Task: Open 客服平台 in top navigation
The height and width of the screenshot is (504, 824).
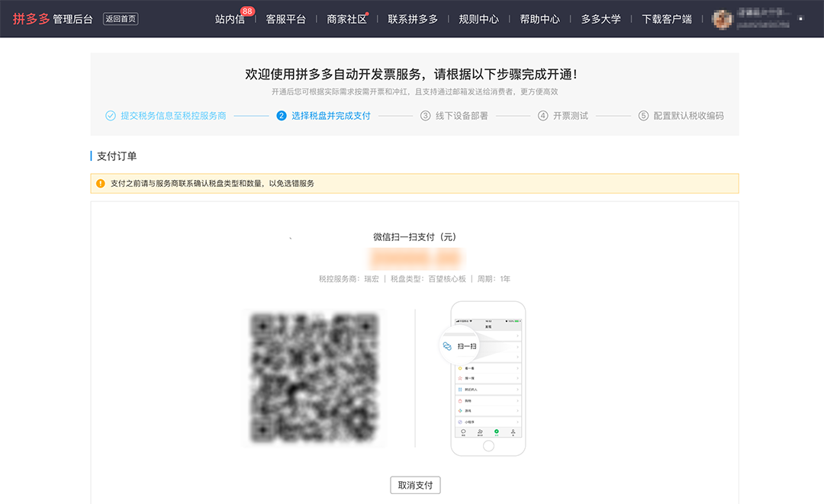Action: tap(285, 19)
